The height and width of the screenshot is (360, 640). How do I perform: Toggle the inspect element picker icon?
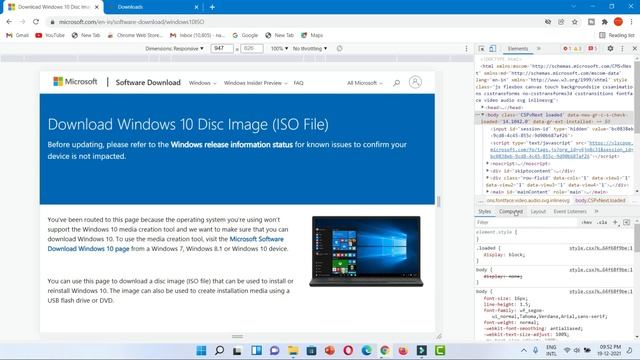click(x=482, y=49)
